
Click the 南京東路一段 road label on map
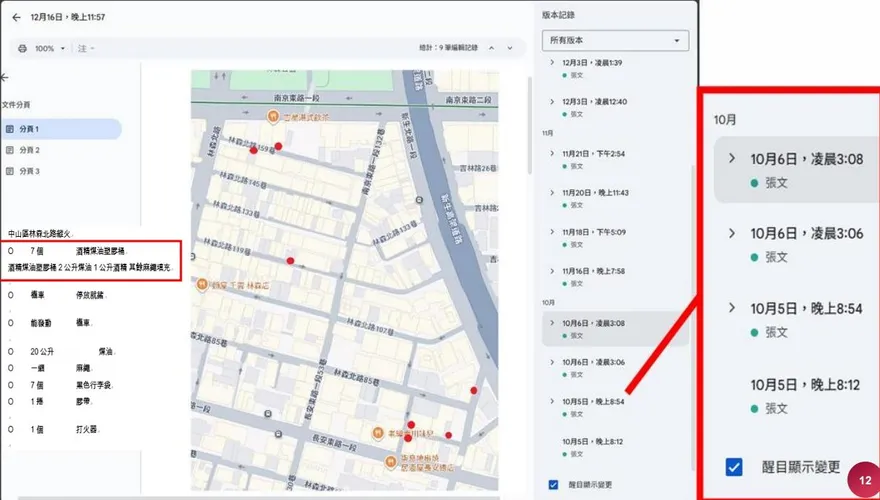point(297,98)
